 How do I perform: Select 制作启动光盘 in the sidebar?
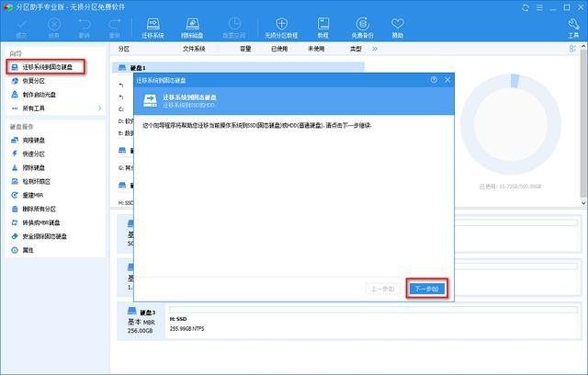pos(33,95)
